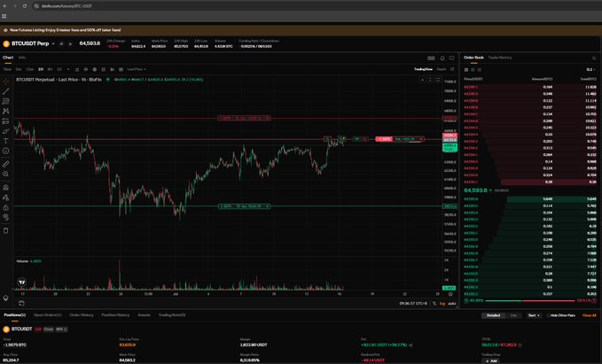602x364 pixels.
Task: Switch chart to Depth view
Action: point(442,69)
